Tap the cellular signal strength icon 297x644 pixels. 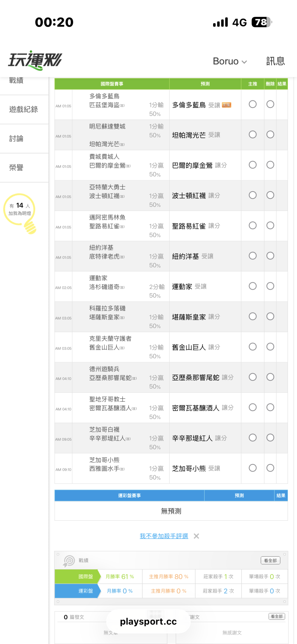(221, 22)
